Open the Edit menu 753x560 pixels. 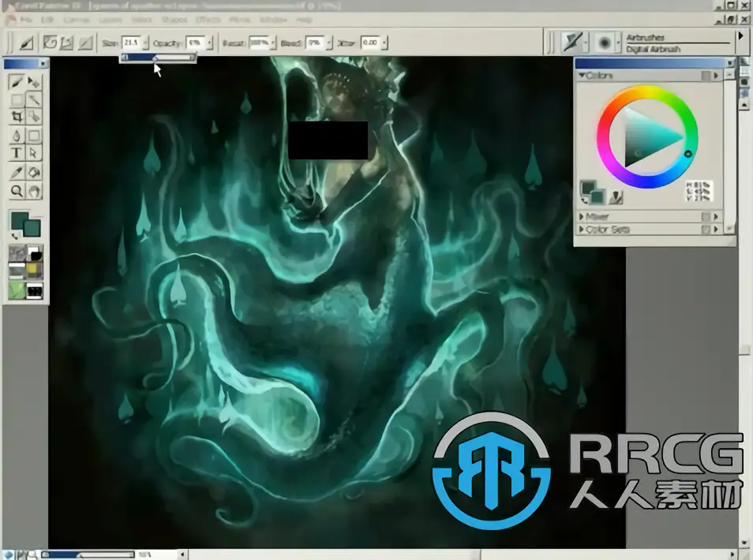47,20
